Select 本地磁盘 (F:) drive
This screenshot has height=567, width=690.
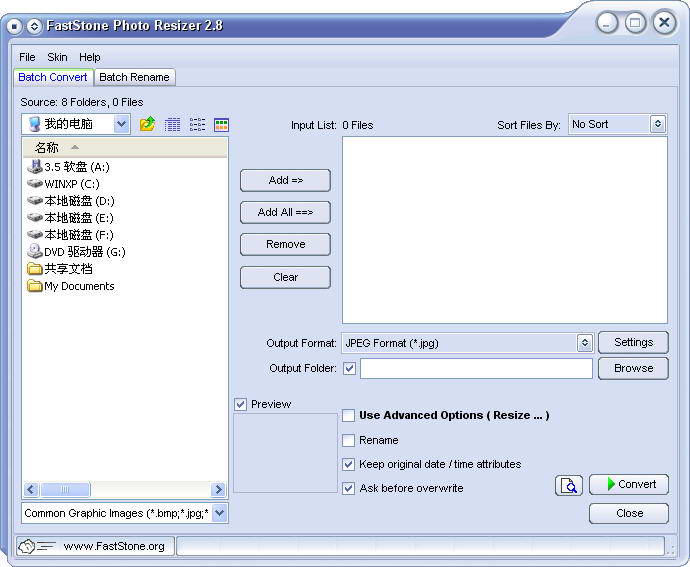[x=70, y=235]
